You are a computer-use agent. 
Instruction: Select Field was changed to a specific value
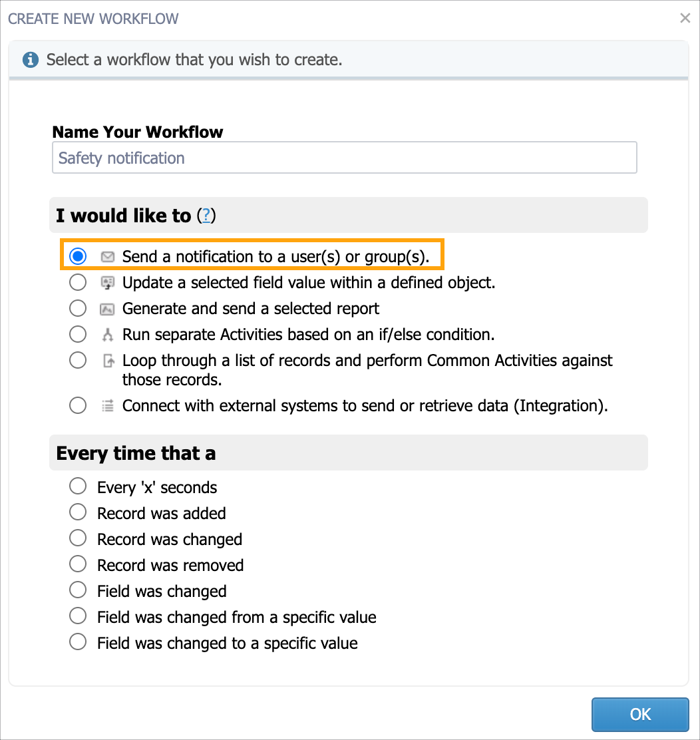pyautogui.click(x=78, y=642)
